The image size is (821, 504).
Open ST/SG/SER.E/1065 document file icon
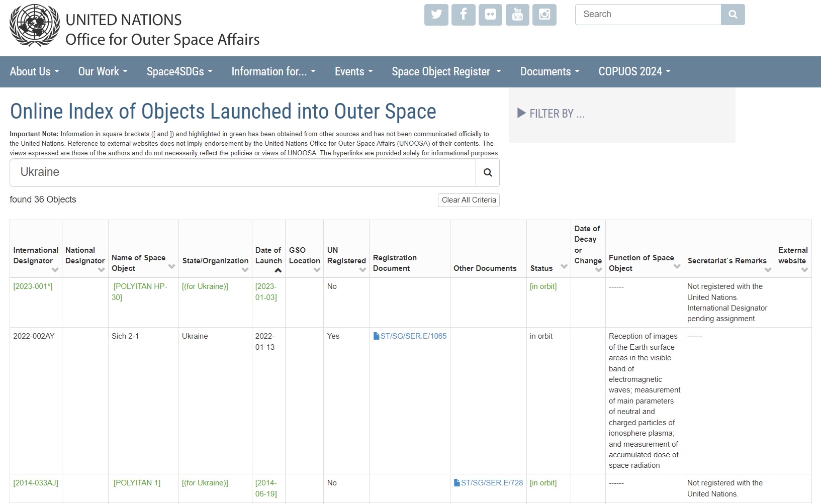pos(376,336)
